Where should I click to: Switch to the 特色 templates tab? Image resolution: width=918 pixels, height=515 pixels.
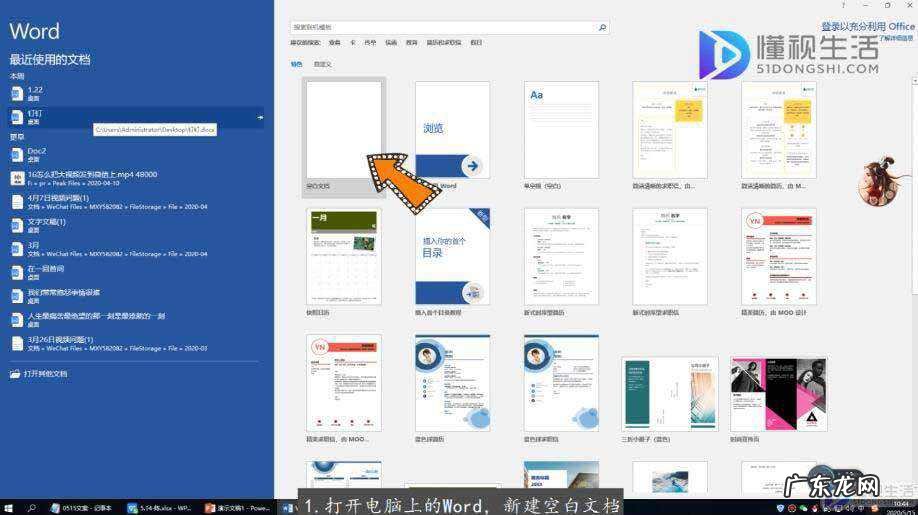pyautogui.click(x=297, y=64)
